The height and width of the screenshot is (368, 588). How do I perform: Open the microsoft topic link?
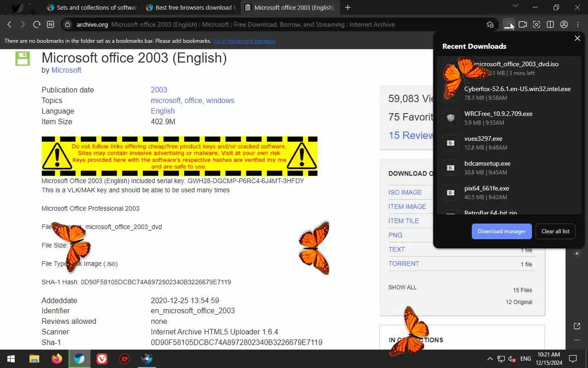(166, 100)
